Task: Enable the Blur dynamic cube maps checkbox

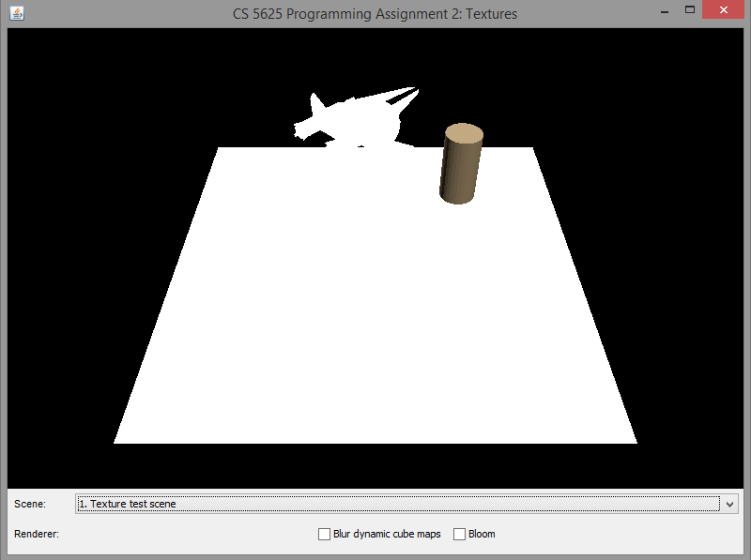Action: pyautogui.click(x=325, y=534)
